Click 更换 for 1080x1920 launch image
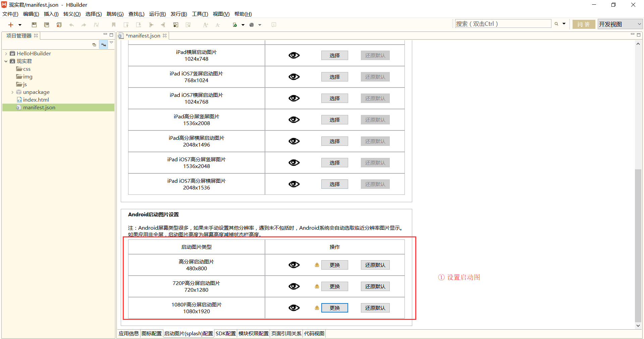The width and height of the screenshot is (644, 339). coord(334,308)
